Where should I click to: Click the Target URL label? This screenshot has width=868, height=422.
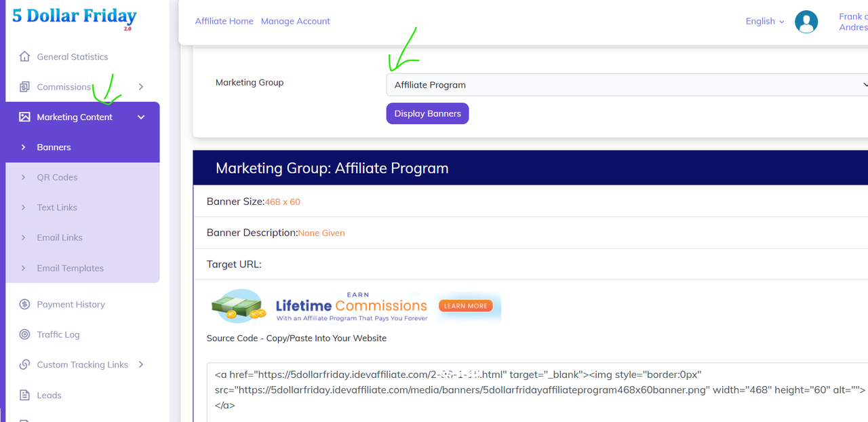point(234,264)
